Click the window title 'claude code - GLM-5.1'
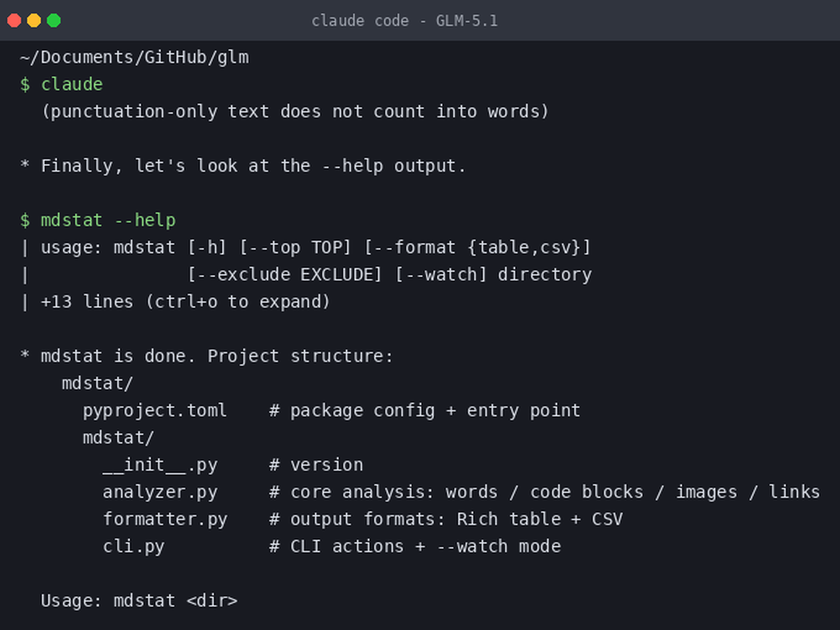Image resolution: width=840 pixels, height=630 pixels. pos(405,21)
